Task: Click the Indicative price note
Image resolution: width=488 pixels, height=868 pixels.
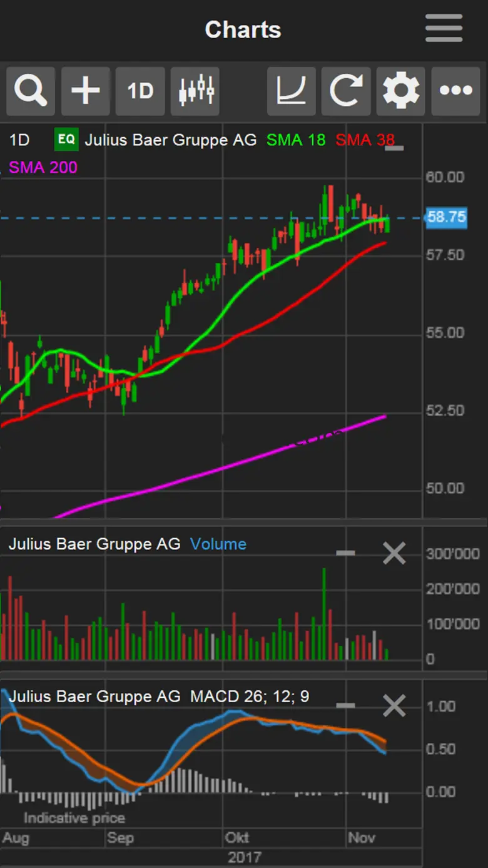Action: point(74,818)
